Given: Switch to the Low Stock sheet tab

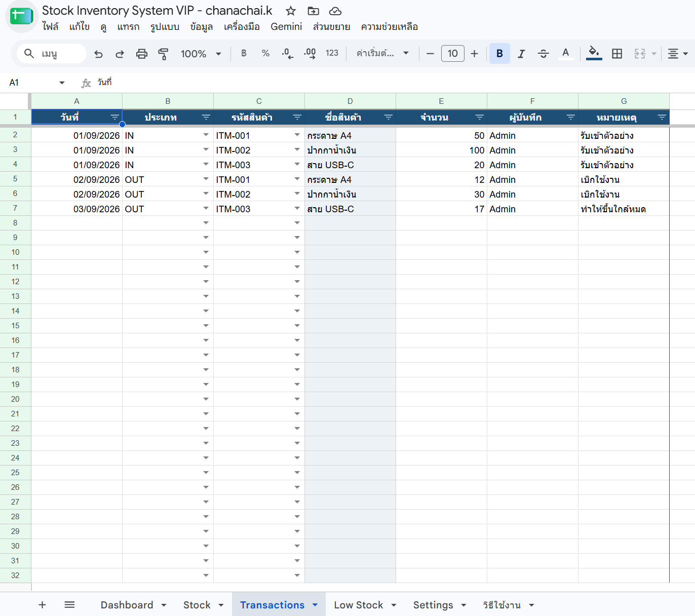Looking at the screenshot, I should click(359, 605).
